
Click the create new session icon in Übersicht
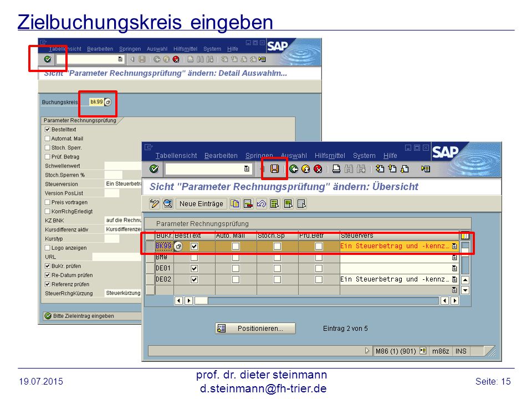(426, 168)
